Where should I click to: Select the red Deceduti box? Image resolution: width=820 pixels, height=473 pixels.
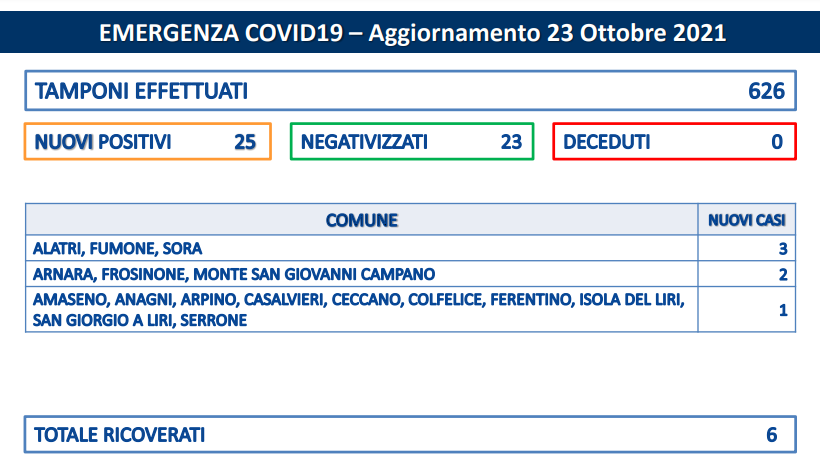[675, 141]
